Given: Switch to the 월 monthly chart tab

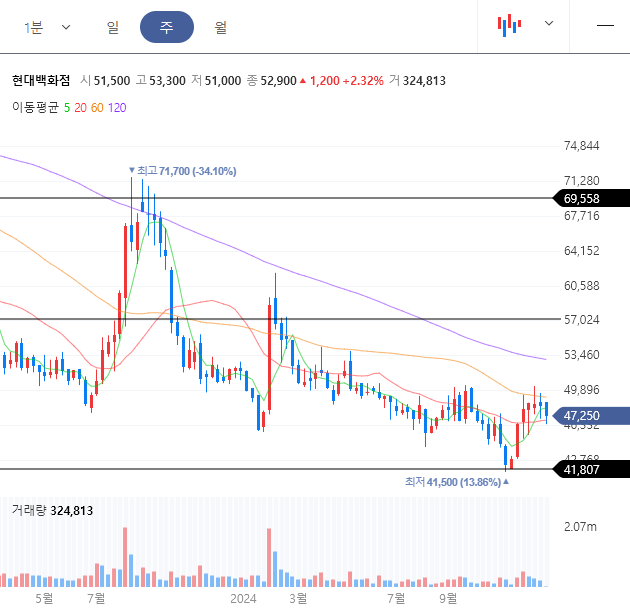Looking at the screenshot, I should point(221,27).
